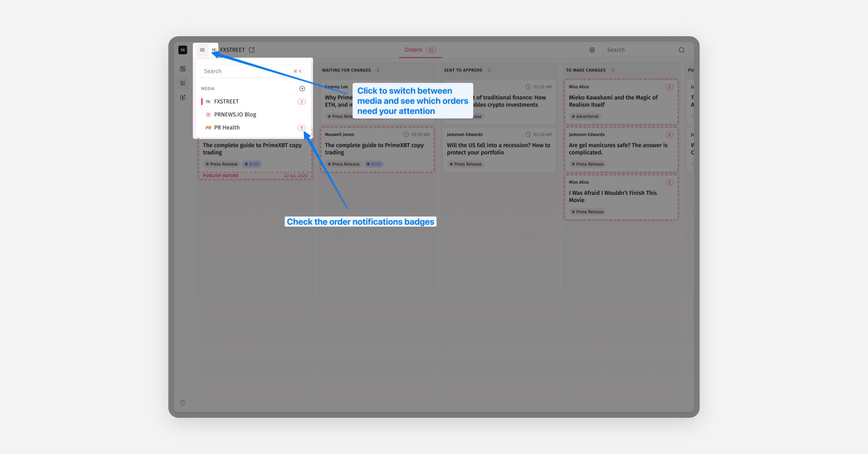
Task: Click Brief tag on Maxwell Jones card
Action: click(x=374, y=164)
